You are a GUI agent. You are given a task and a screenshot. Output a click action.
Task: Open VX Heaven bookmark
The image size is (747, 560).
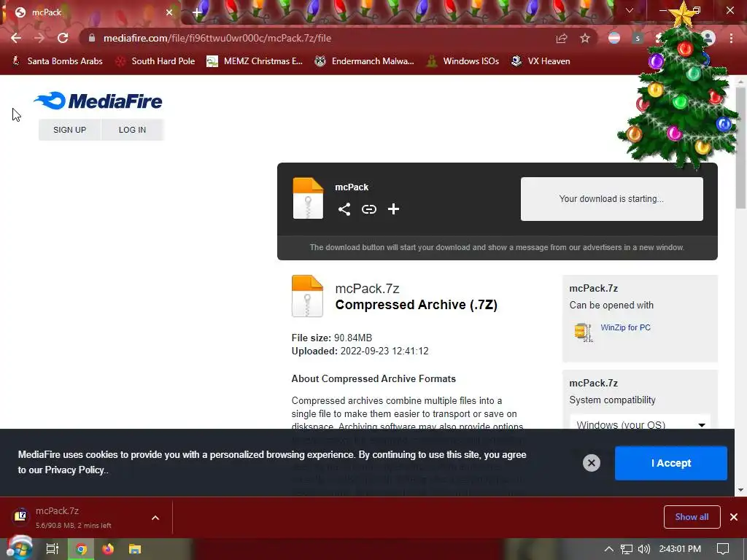click(x=541, y=61)
